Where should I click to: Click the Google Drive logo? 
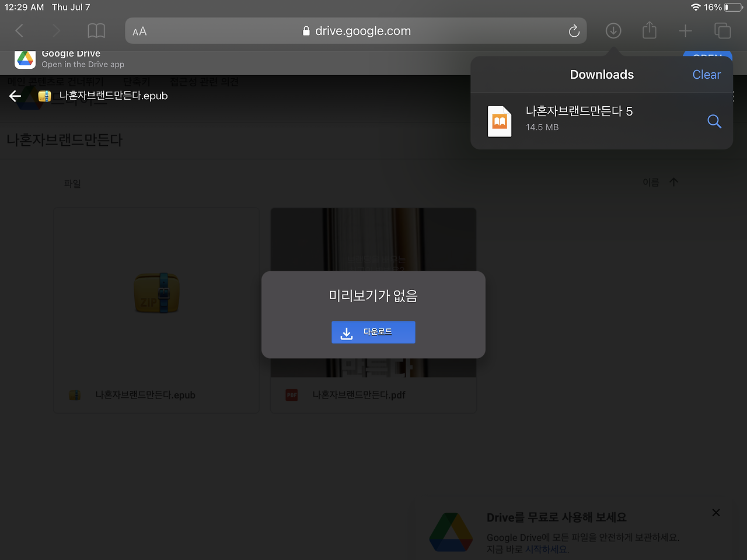[x=25, y=58]
